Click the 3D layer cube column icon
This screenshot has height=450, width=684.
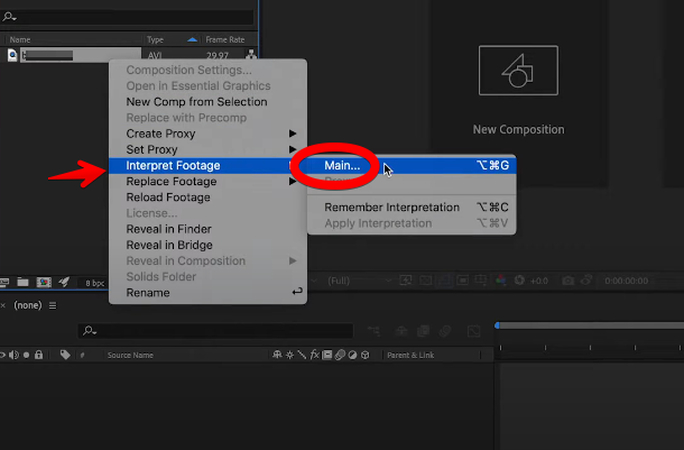pos(365,355)
